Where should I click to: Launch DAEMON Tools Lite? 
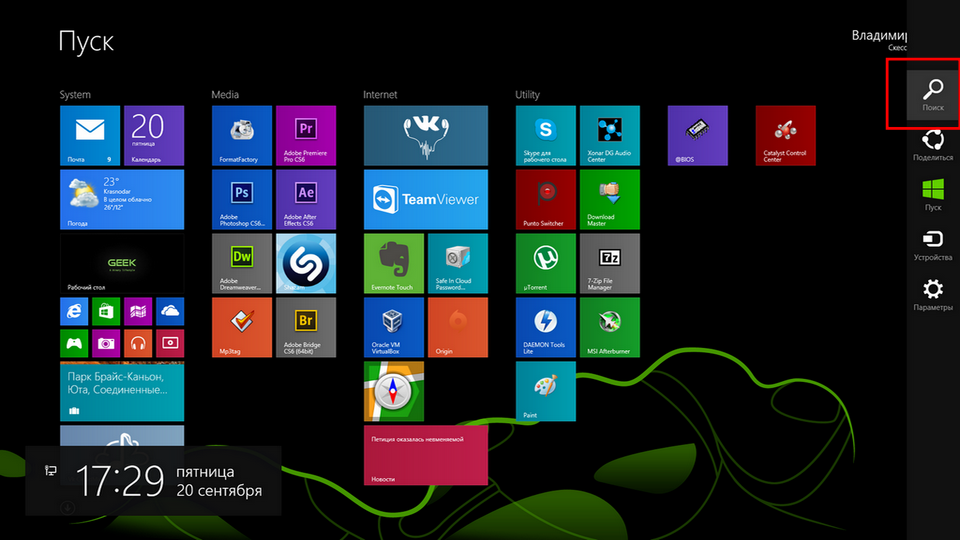546,327
